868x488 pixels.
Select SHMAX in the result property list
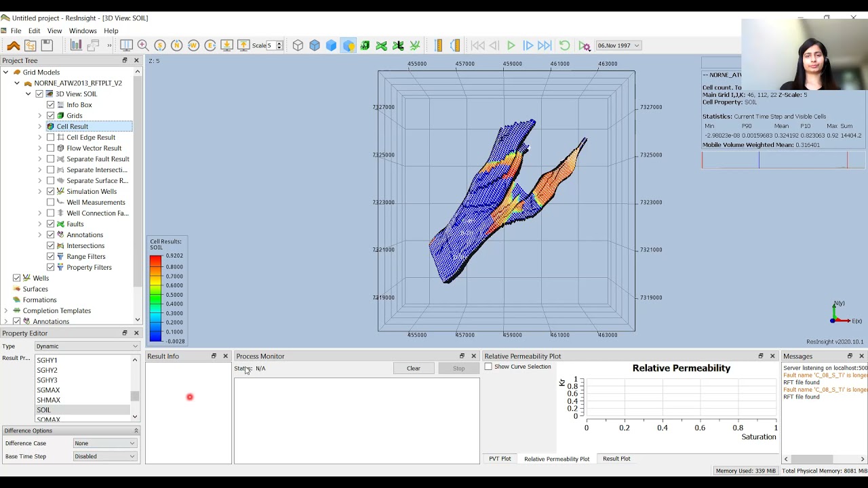click(48, 400)
